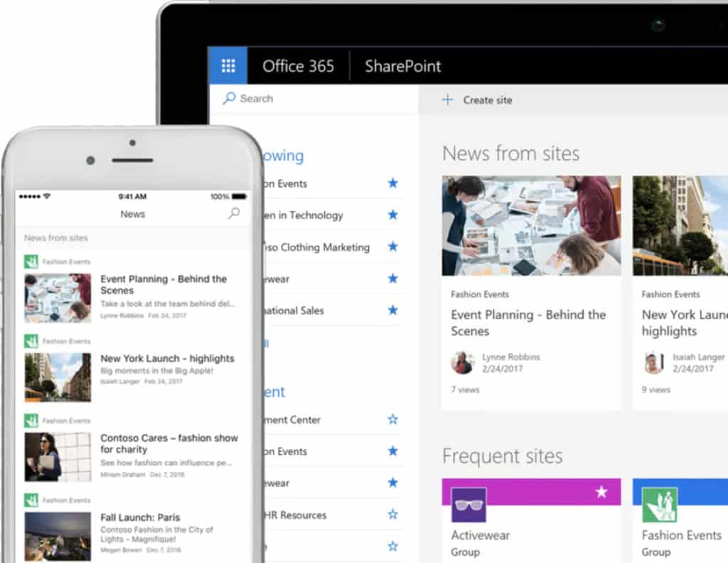Click the plus icon beside Create site
This screenshot has height=563, width=728.
[x=446, y=100]
